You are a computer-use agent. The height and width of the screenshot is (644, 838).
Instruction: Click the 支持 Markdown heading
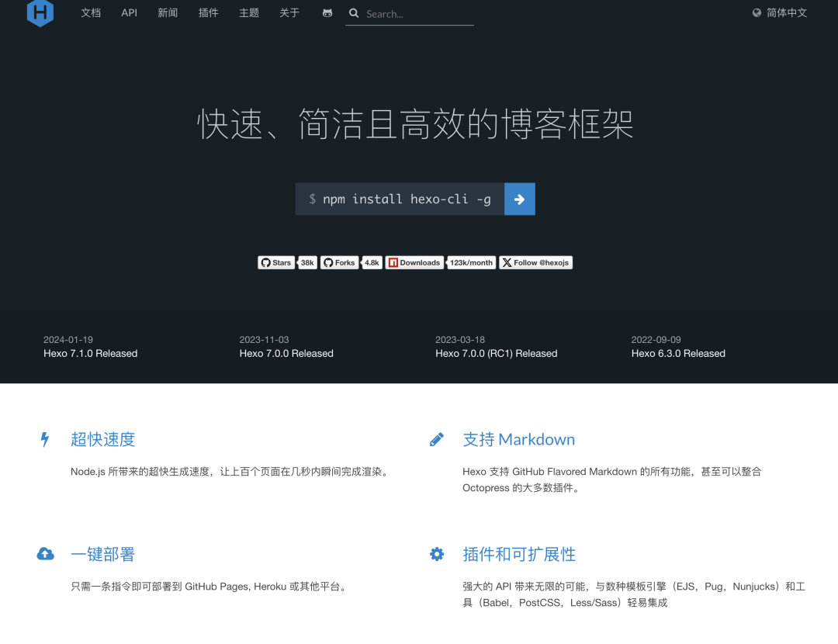pyautogui.click(x=519, y=439)
